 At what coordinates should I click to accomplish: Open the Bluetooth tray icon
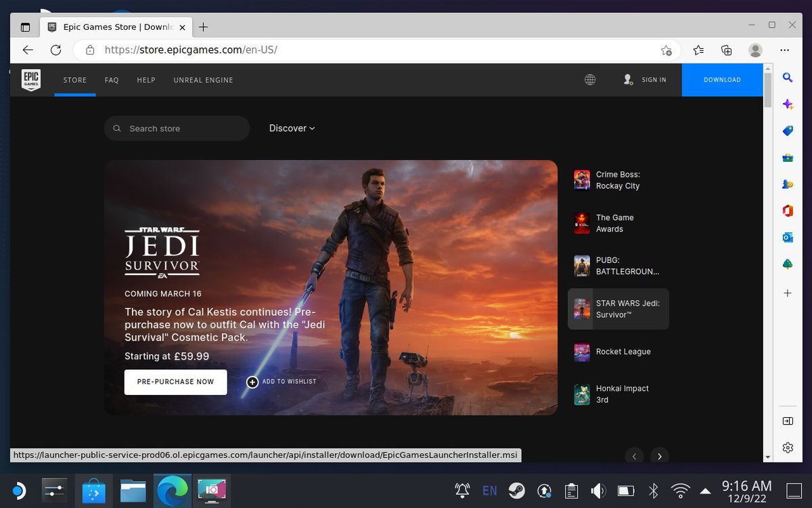[653, 490]
